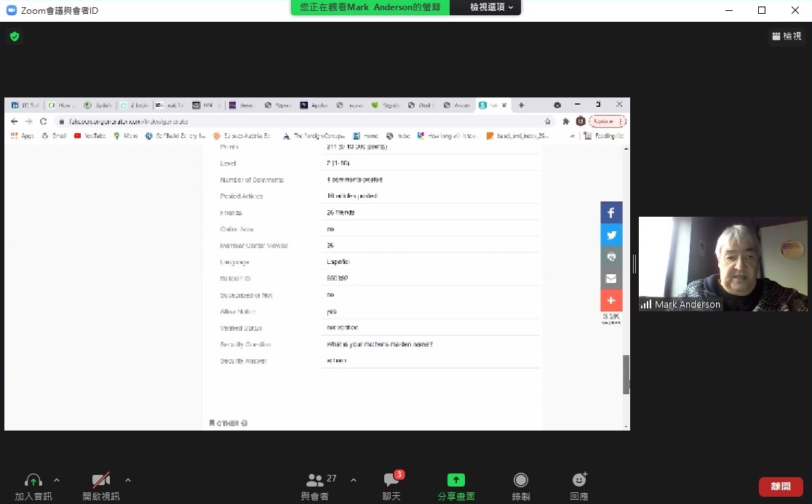Click the Twitter share icon
The image size is (812, 504).
tap(611, 235)
